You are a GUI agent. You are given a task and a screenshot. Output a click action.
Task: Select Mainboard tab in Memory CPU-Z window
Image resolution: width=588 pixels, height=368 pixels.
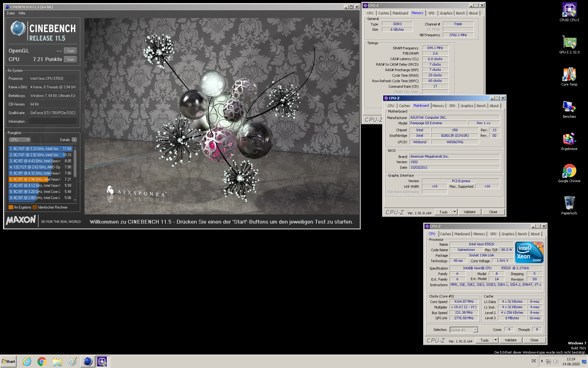click(x=400, y=13)
